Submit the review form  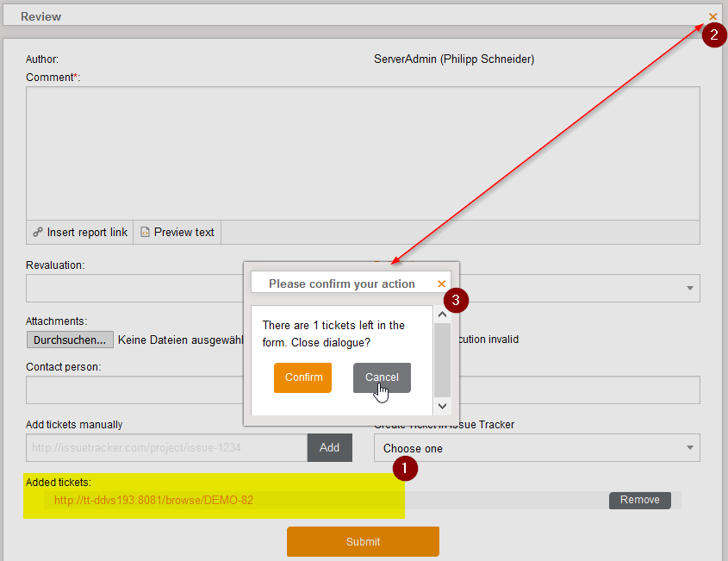point(363,541)
